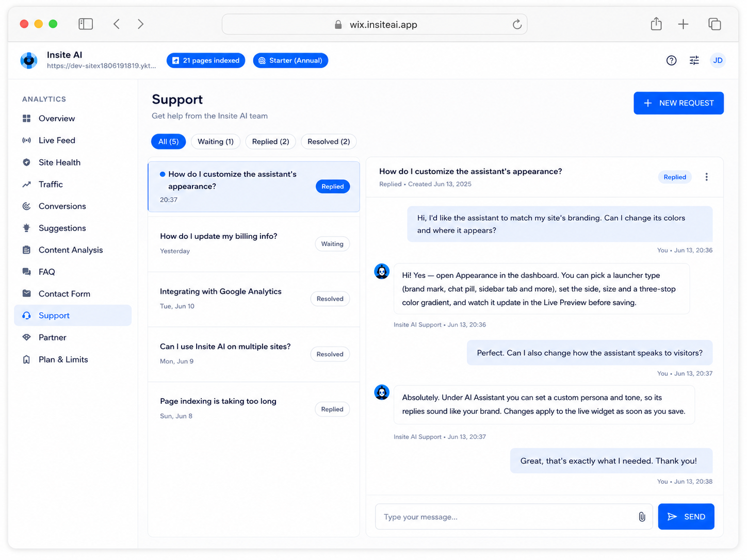Click the Partner handshake icon
Screen dimensions: 747x560
point(26,337)
